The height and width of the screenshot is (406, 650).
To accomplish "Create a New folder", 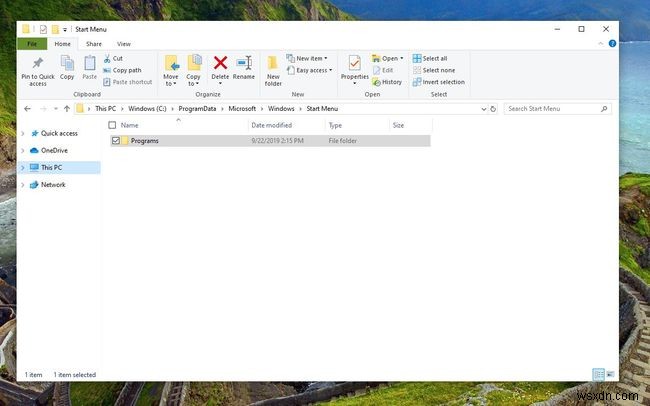I will 273,71.
